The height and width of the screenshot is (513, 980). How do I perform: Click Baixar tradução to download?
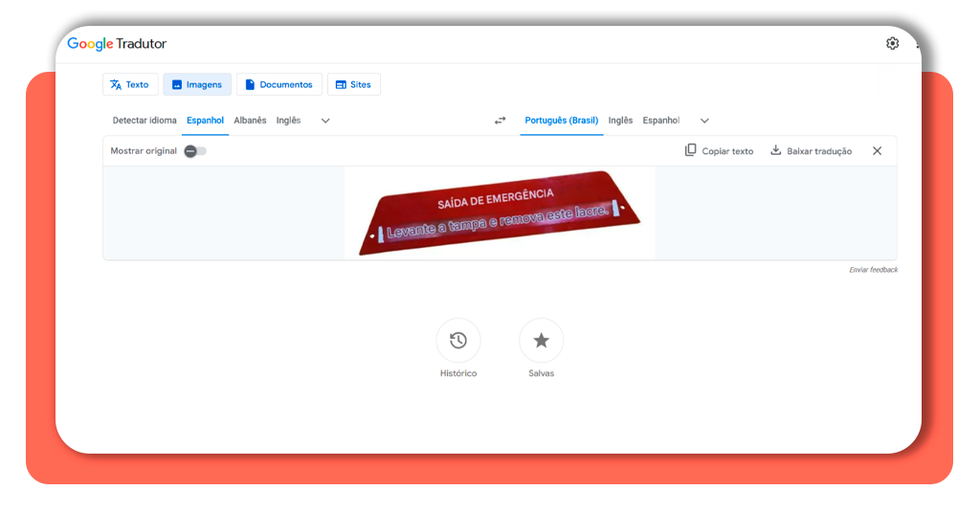click(812, 150)
